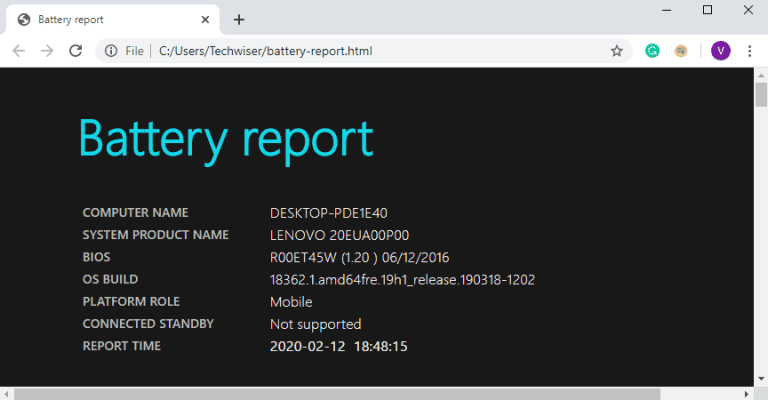Select the 18362.1.amd64fre OS build value
Image resolution: width=768 pixels, height=400 pixels.
click(402, 280)
